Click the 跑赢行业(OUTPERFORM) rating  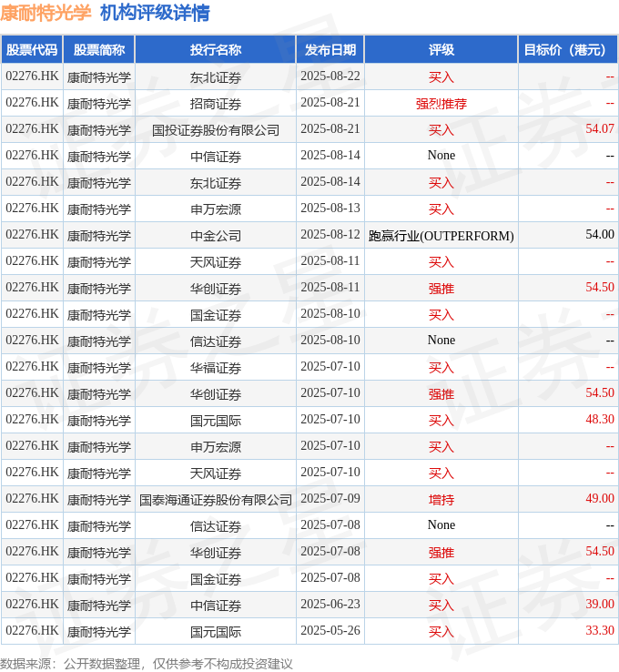[x=441, y=236]
